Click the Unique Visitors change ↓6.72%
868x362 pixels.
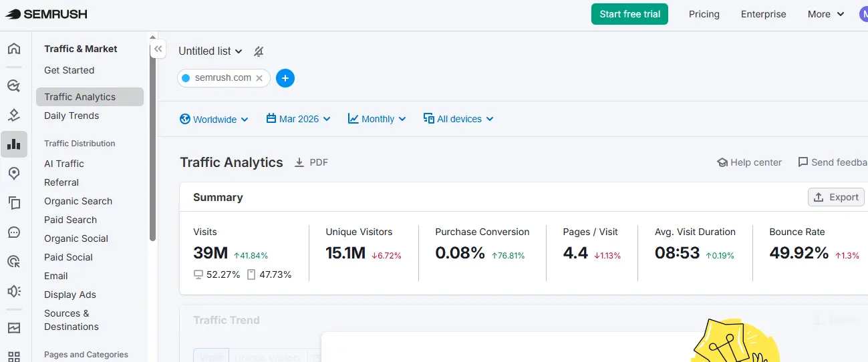point(386,255)
